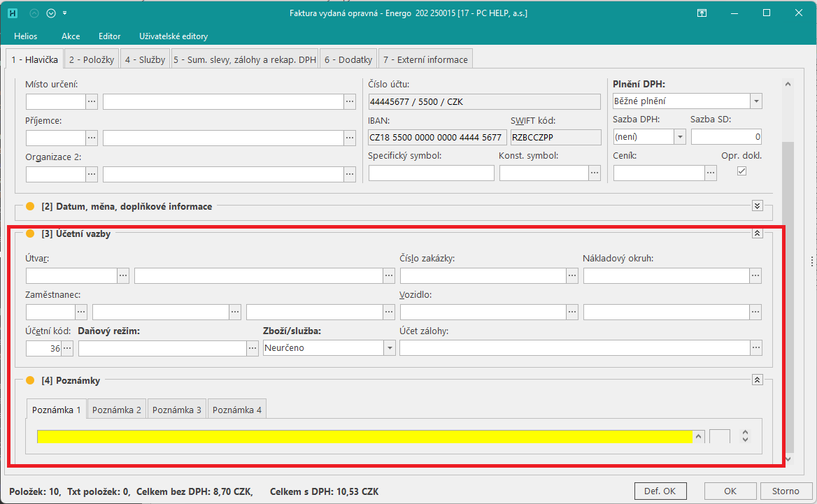Open Daňový režim lookup ellipsis button
The image size is (817, 504).
point(253,347)
